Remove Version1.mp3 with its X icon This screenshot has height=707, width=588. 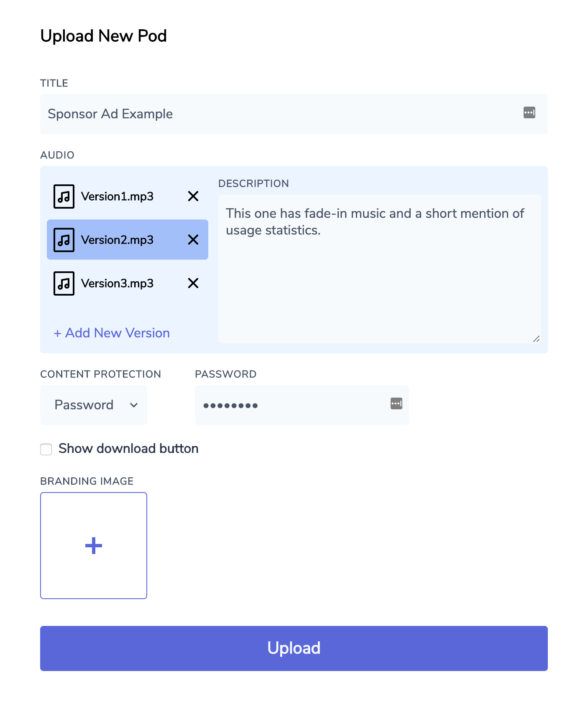193,197
